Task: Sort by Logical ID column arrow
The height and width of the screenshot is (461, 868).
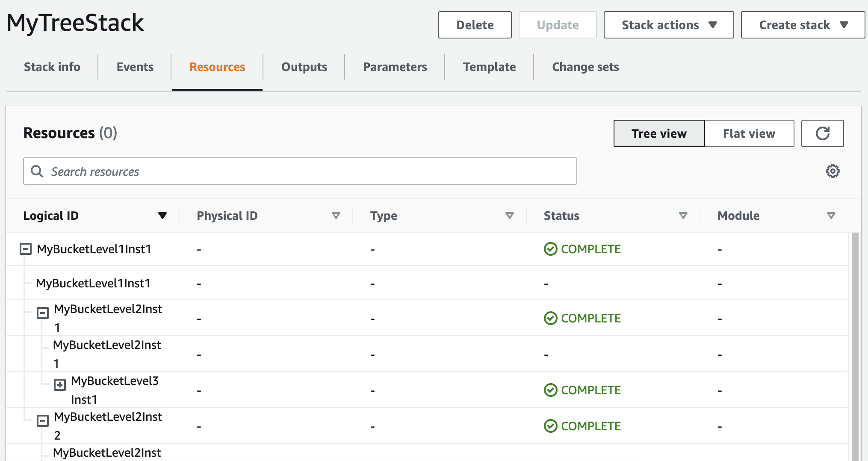Action: click(x=162, y=216)
